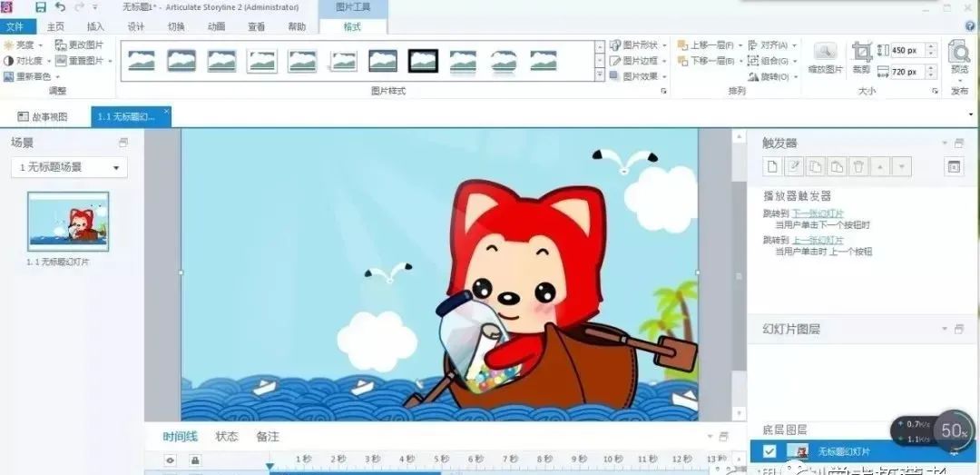Open the 大小 size dialog launcher
The width and height of the screenshot is (980, 475).
click(x=935, y=92)
